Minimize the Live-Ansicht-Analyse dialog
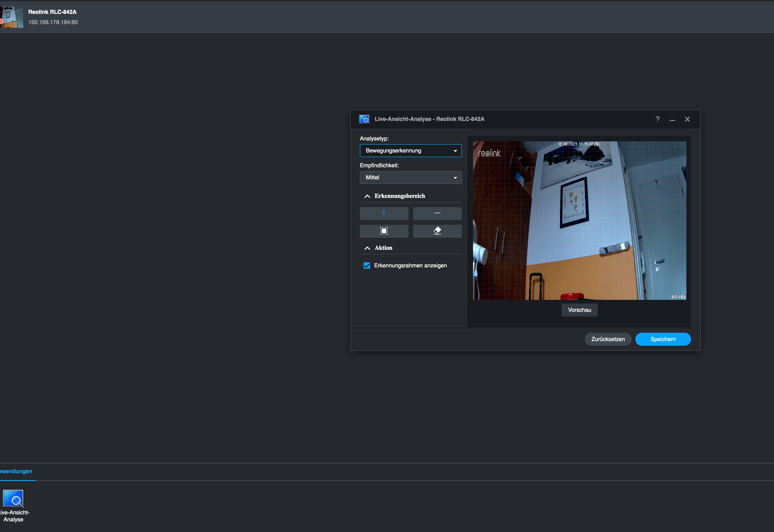 pyautogui.click(x=672, y=119)
